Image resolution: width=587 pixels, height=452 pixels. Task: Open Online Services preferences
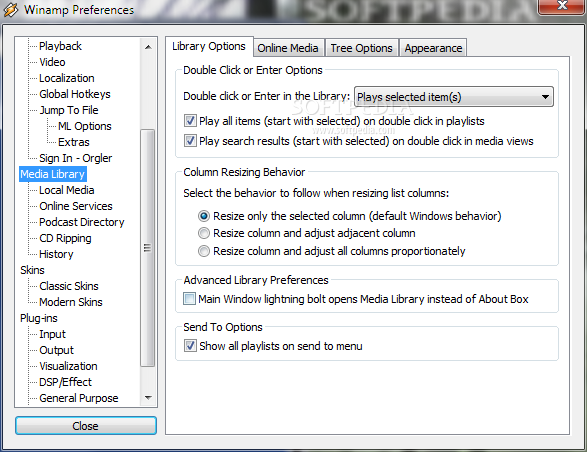coord(76,206)
